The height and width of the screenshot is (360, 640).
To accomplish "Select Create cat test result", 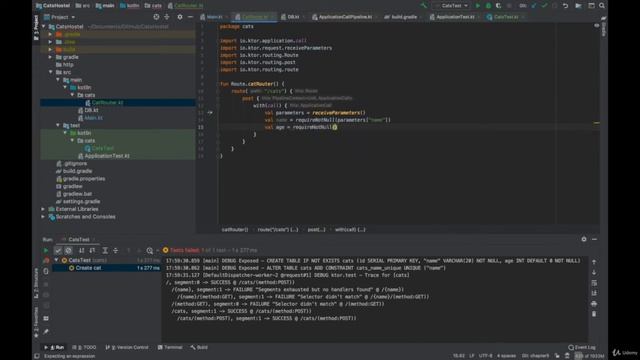I will 106,268.
